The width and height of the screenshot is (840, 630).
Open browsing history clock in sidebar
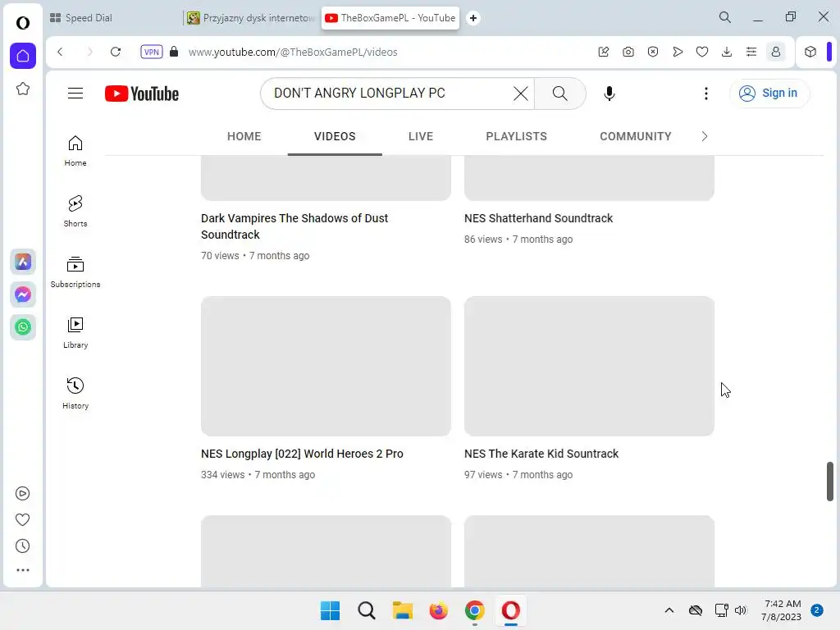22,546
